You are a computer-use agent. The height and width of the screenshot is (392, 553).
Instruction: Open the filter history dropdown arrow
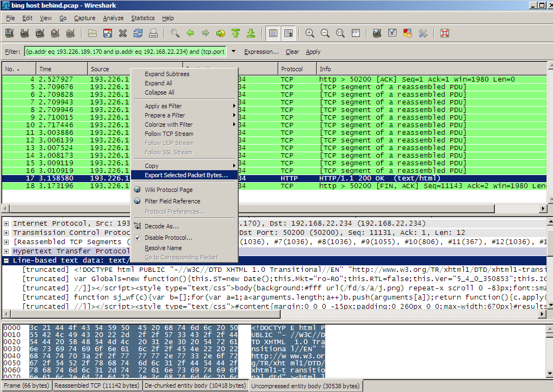coord(234,52)
